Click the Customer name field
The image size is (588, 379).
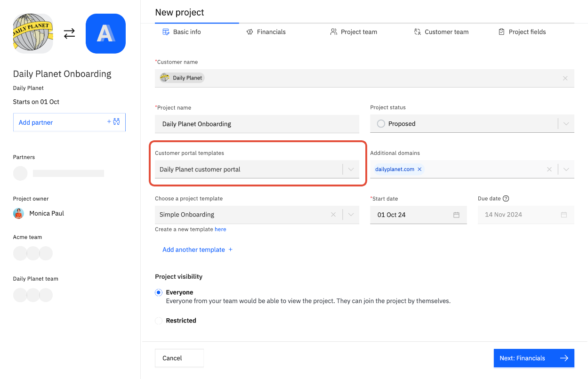tap(364, 78)
